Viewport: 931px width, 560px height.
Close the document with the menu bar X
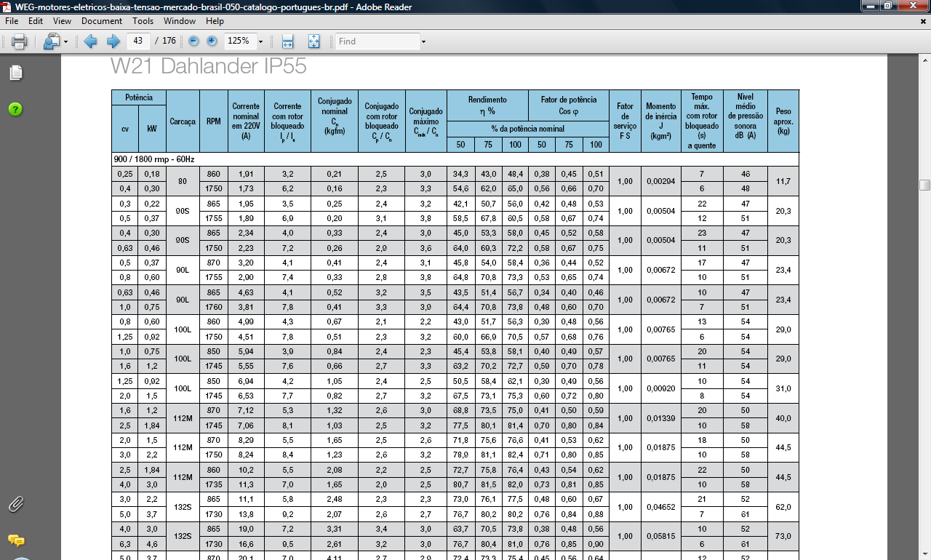(924, 22)
